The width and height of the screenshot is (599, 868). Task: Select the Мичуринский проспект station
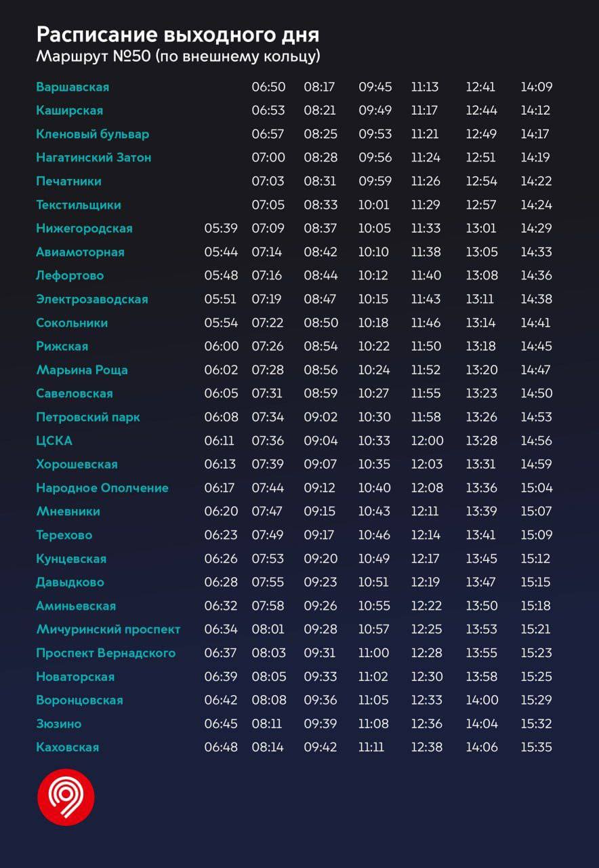click(108, 629)
